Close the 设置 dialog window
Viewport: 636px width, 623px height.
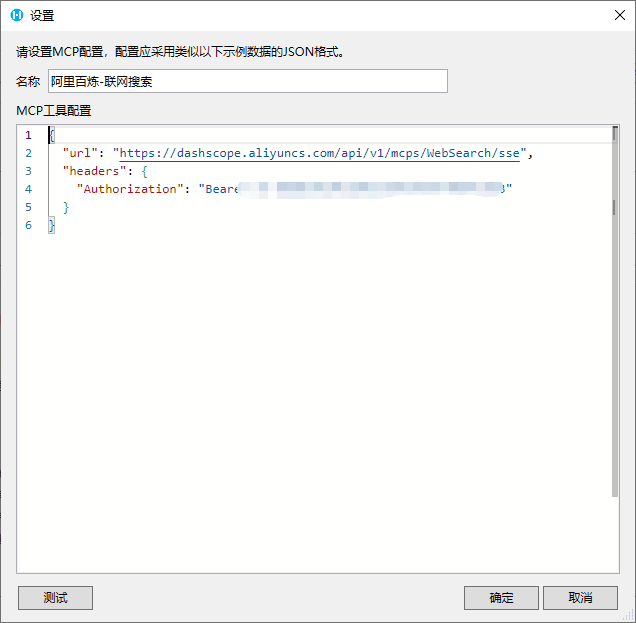coord(619,15)
